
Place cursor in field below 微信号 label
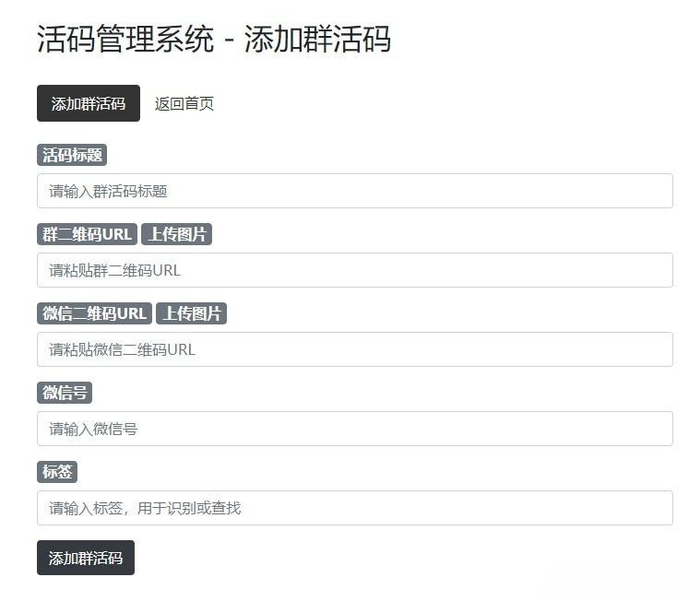click(354, 429)
